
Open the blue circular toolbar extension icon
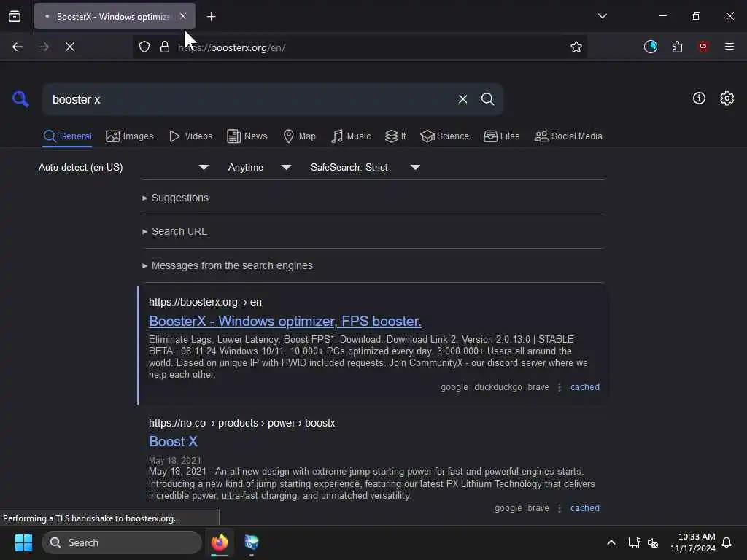[x=651, y=47]
